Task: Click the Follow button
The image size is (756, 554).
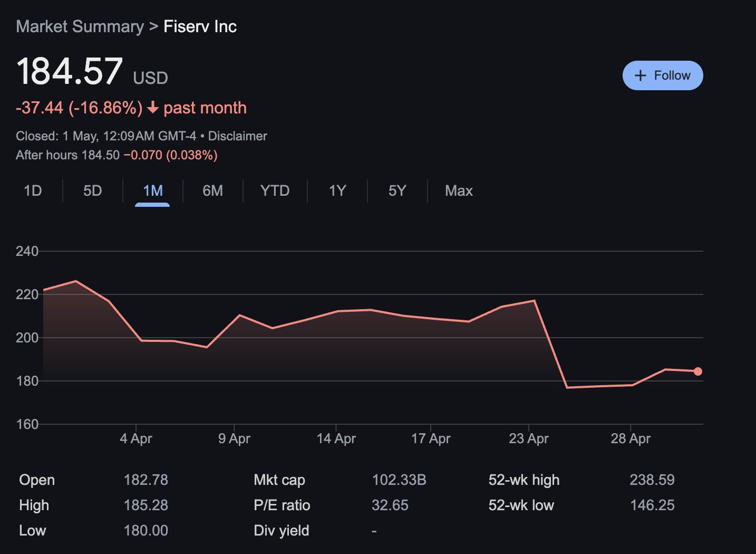Action: click(663, 75)
